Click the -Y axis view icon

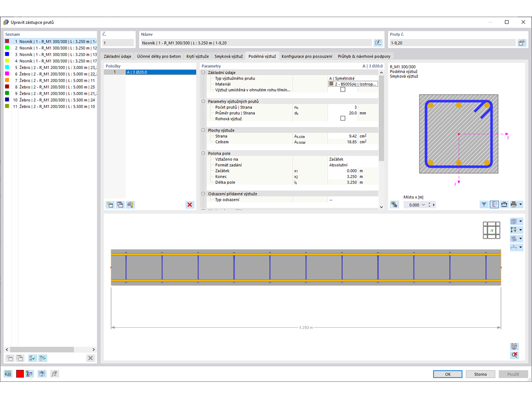(514, 230)
